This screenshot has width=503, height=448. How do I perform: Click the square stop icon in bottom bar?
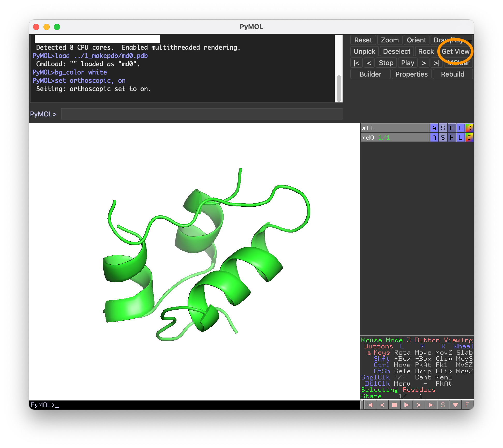(x=394, y=405)
